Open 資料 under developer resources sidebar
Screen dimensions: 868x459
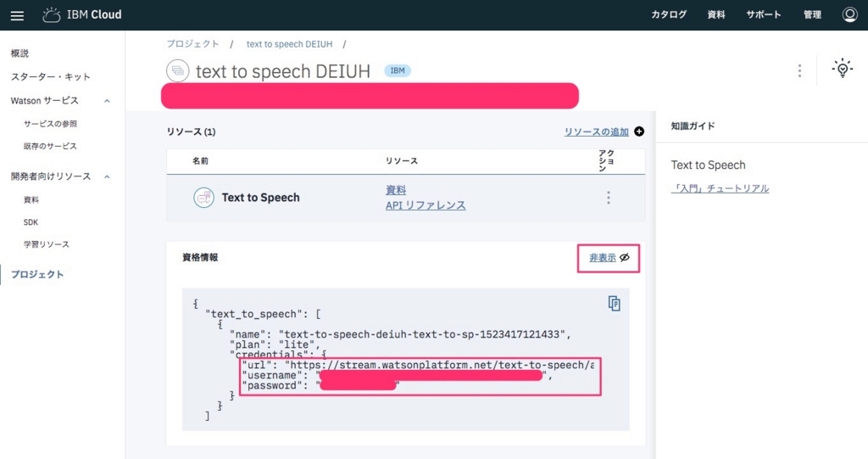pos(31,199)
